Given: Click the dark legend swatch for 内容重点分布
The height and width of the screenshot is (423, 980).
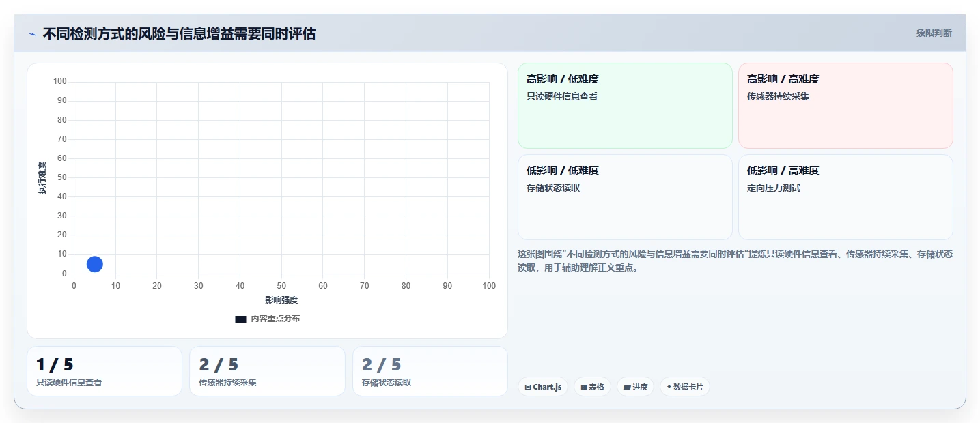Looking at the screenshot, I should click(240, 319).
